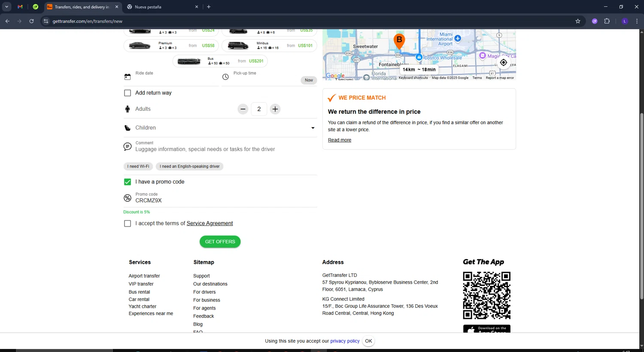Open Yacht charter link

[143, 306]
